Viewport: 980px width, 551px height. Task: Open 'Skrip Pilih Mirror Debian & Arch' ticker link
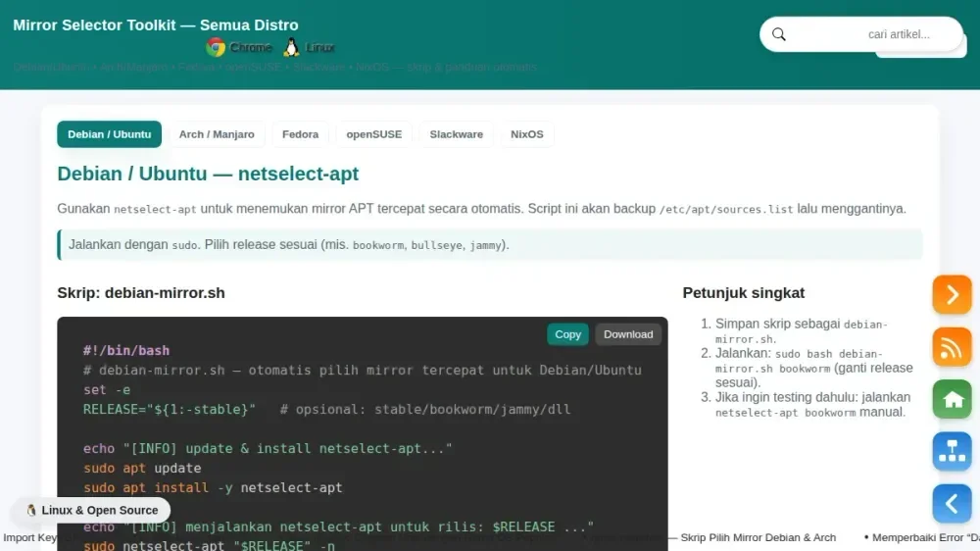click(x=758, y=538)
